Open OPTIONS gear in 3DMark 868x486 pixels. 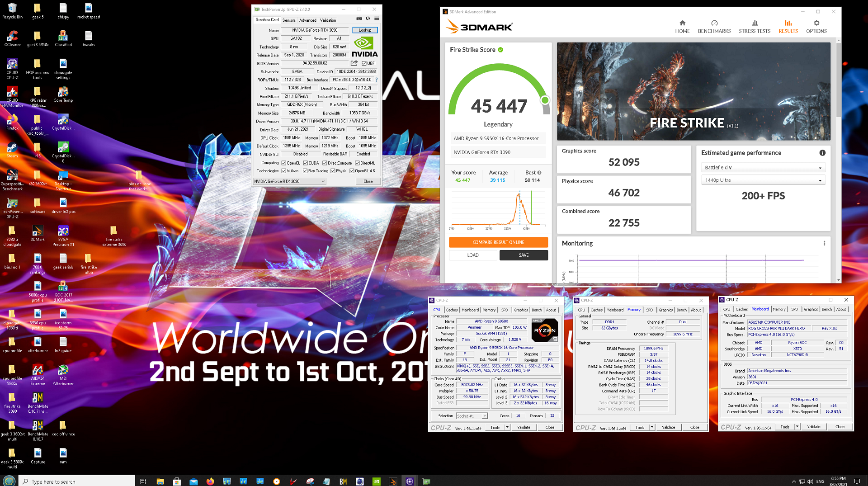pyautogui.click(x=816, y=27)
